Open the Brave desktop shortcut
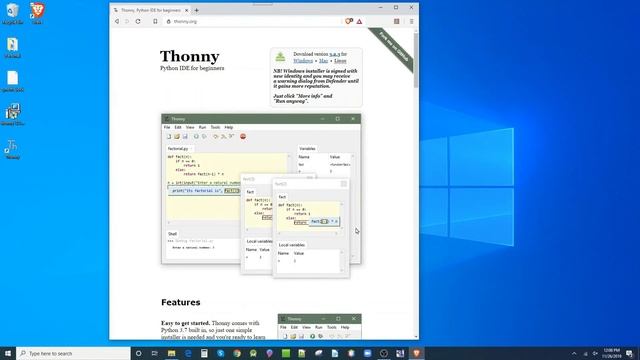 point(37,13)
